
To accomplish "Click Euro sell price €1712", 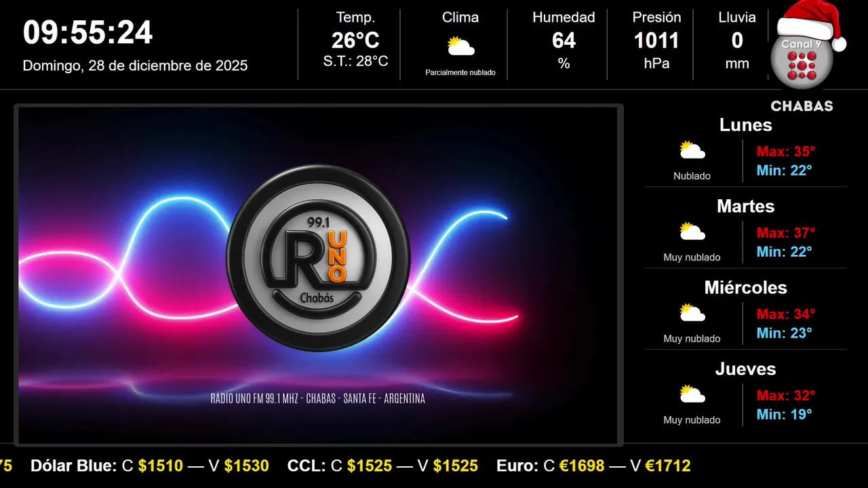I will [x=668, y=466].
